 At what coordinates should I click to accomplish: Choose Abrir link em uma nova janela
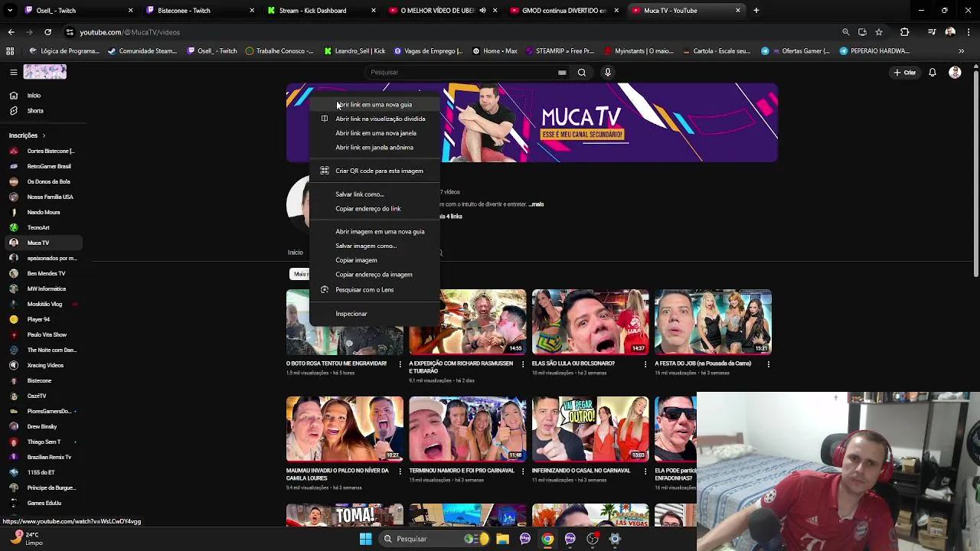[374, 133]
